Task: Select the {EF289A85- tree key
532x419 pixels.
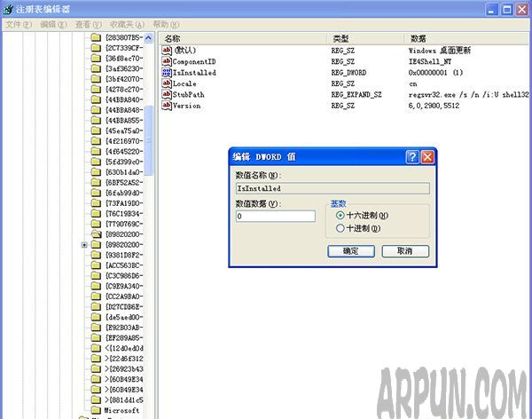Action: pyautogui.click(x=124, y=338)
